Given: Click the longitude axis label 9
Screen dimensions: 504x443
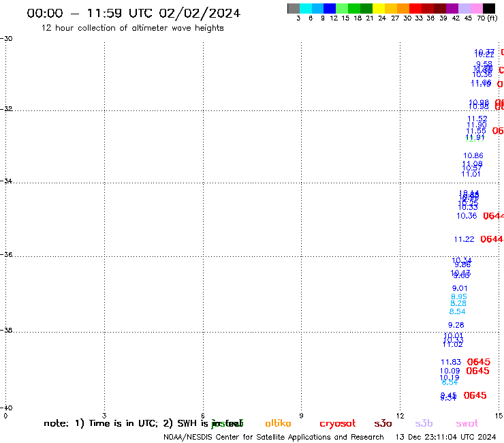Looking at the screenshot, I should [301, 416].
